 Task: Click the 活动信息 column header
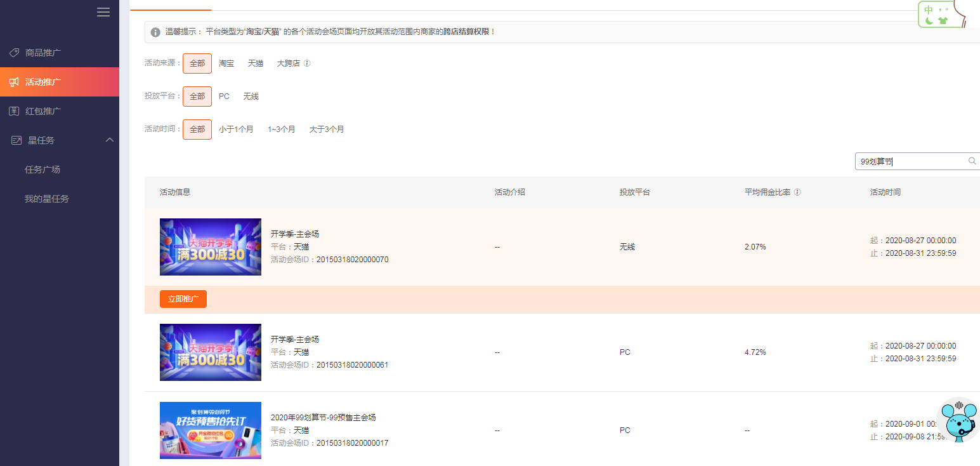175,192
